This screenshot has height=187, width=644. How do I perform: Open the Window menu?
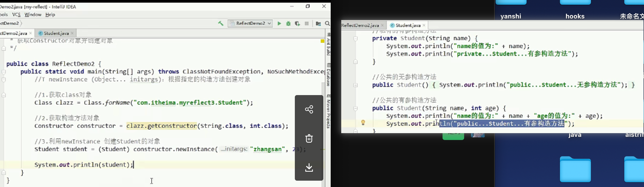(33, 15)
